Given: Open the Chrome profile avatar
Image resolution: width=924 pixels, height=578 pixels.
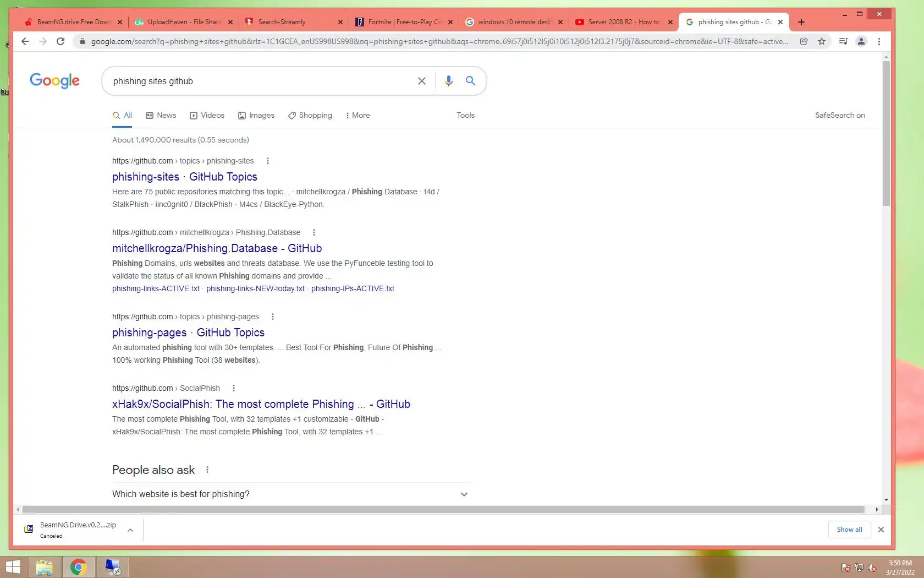Looking at the screenshot, I should (x=861, y=41).
